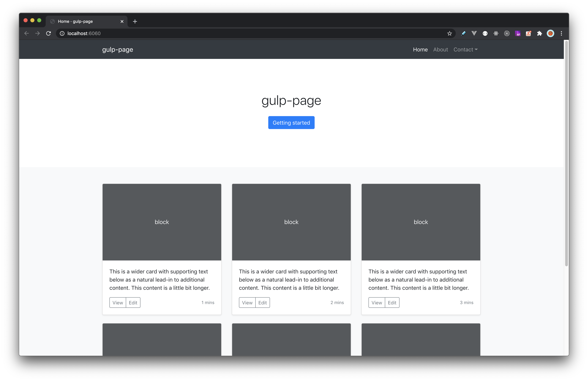Screen dimensions: 588x381
Task: Open the curly braces JSON extension
Action: [x=485, y=33]
